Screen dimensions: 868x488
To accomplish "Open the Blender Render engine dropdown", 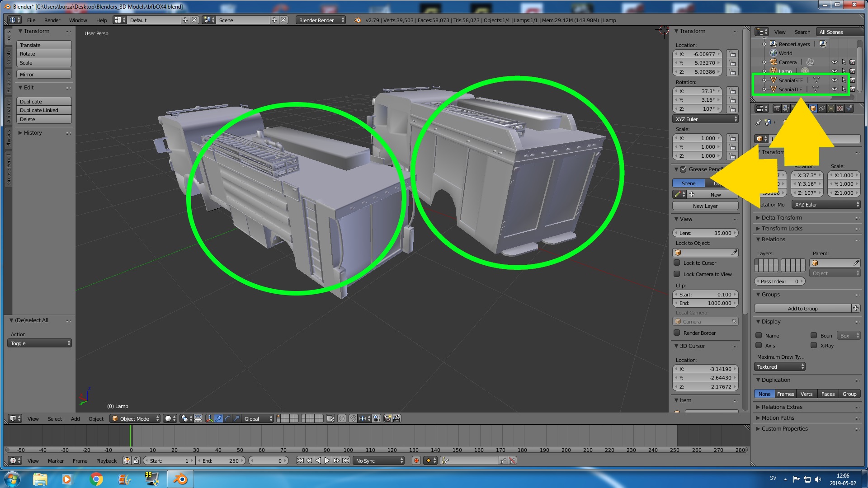I will tap(321, 20).
